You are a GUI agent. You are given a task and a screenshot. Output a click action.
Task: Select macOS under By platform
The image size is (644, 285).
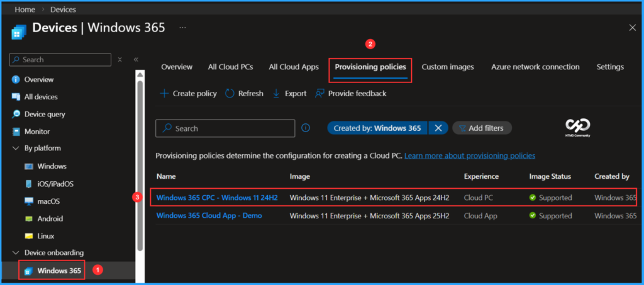[48, 201]
